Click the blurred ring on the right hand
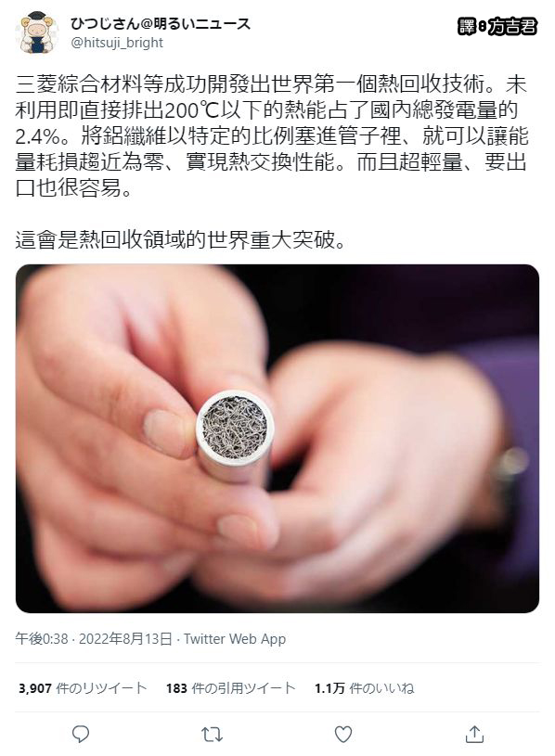Viewport: 555px width, 756px height. pyautogui.click(x=510, y=464)
